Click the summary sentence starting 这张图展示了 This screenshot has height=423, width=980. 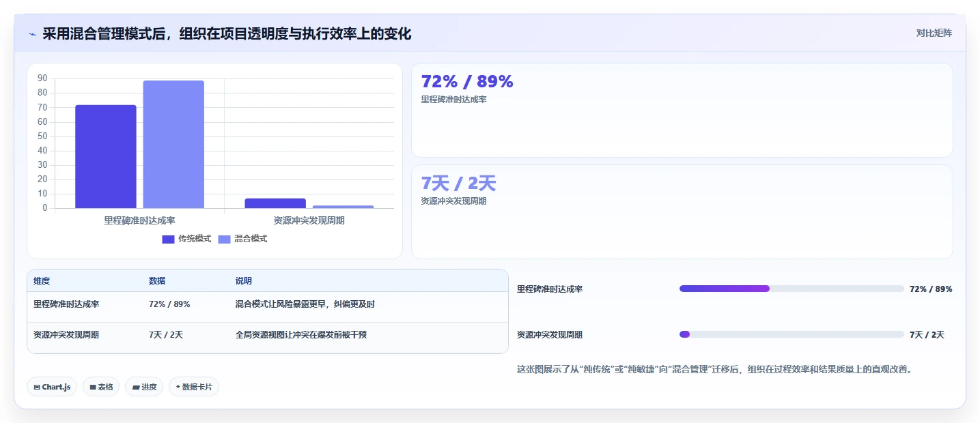715,370
